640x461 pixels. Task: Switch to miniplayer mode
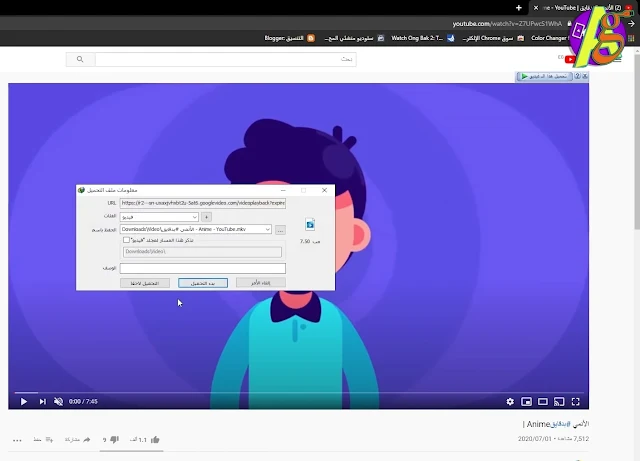(x=527, y=402)
